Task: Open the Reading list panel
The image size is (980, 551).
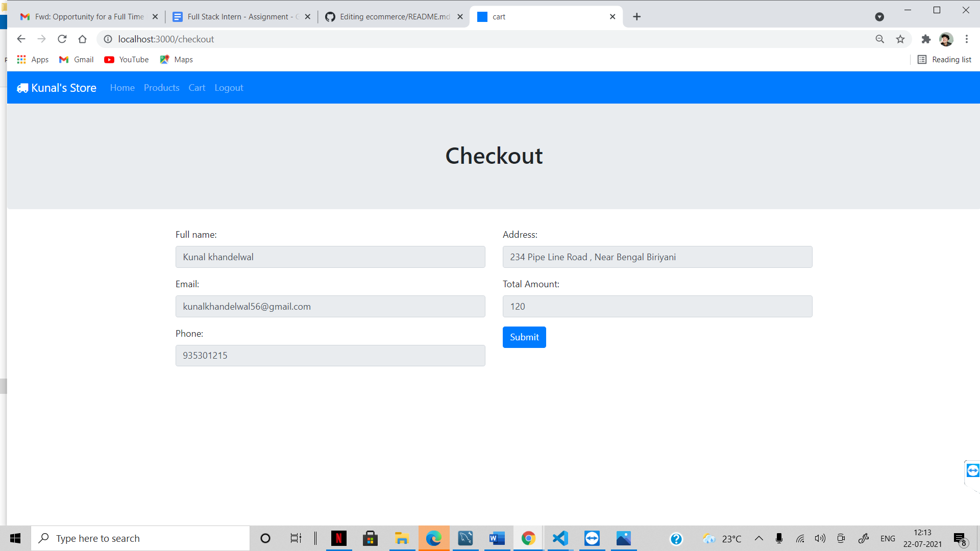Action: (944, 60)
